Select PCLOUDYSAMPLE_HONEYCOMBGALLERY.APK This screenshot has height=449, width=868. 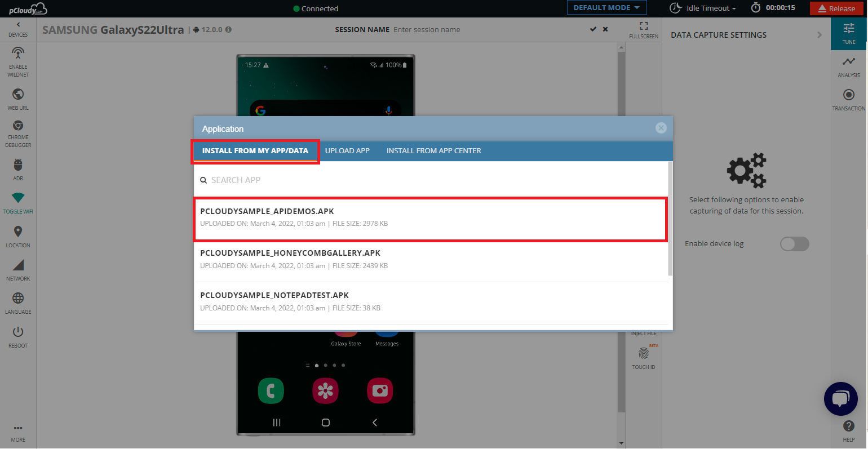431,261
